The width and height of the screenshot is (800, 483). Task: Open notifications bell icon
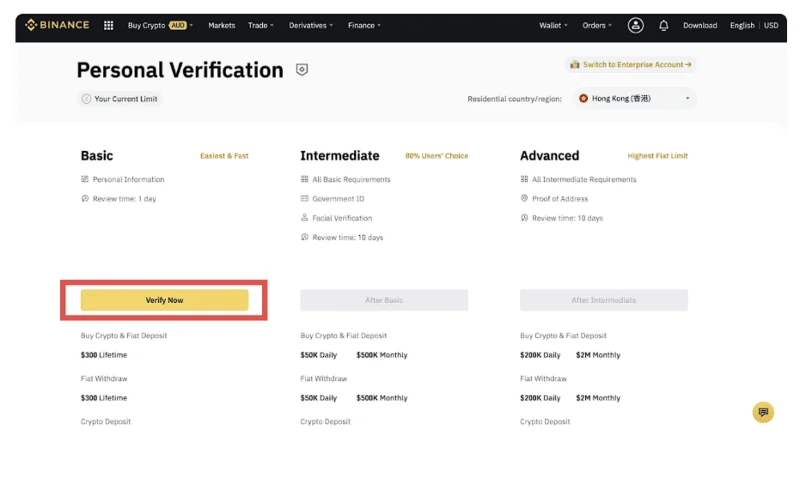click(x=663, y=25)
